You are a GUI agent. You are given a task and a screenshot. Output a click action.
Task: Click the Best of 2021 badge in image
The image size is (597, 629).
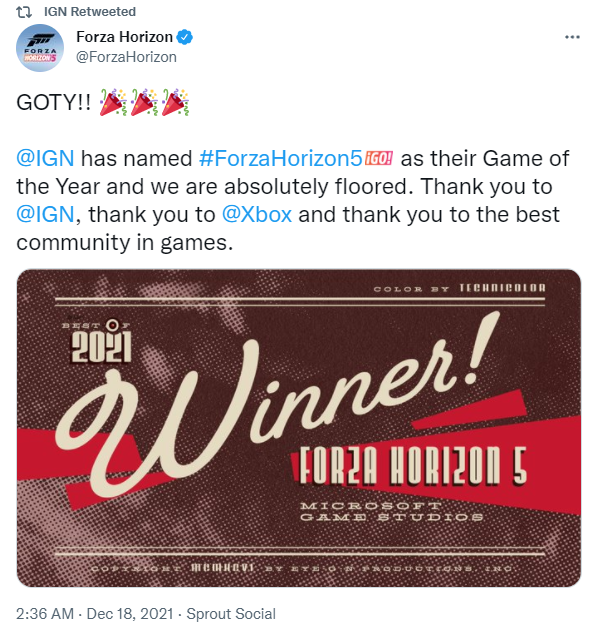[x=100, y=341]
